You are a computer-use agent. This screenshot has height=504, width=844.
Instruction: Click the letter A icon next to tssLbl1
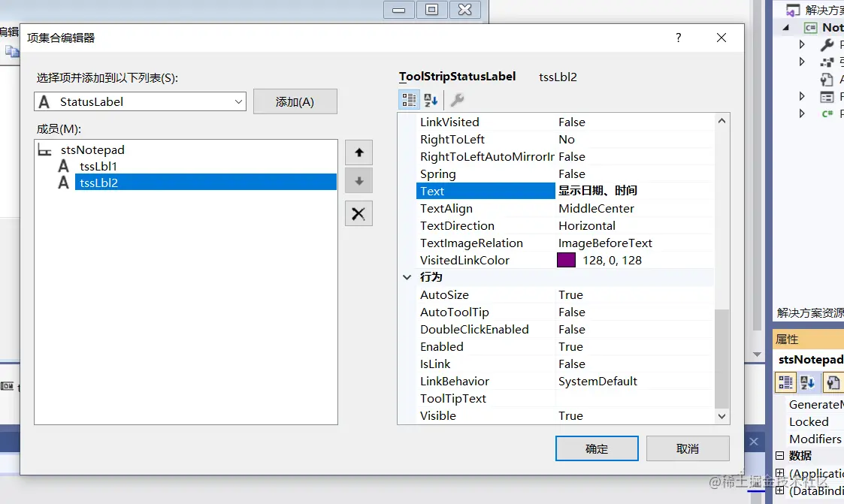tap(64, 166)
